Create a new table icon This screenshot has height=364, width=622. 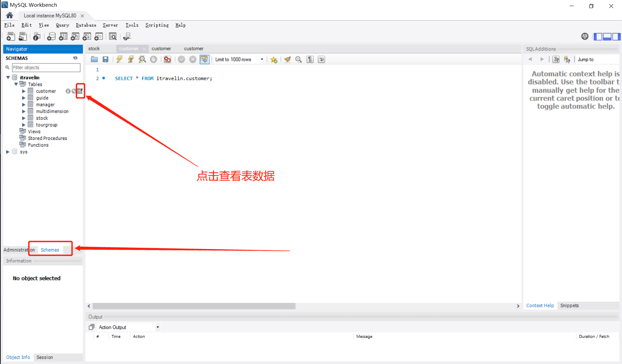click(x=63, y=36)
